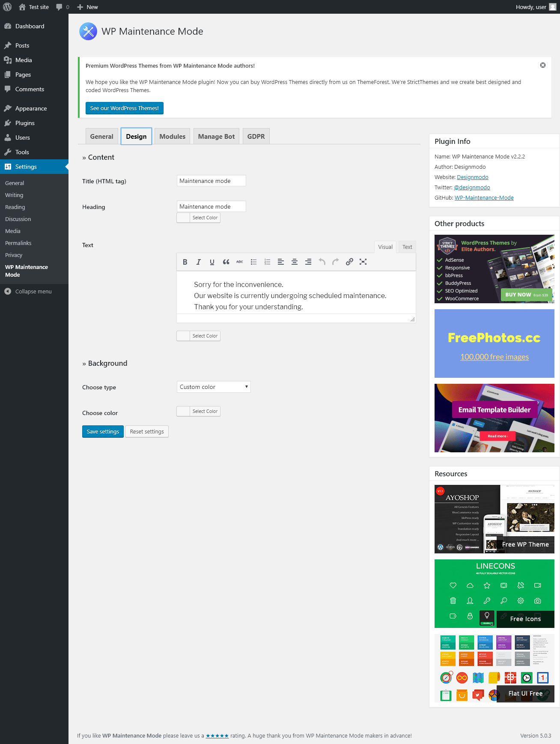The width and height of the screenshot is (560, 744).
Task: Open Discussion settings
Action: pos(18,219)
